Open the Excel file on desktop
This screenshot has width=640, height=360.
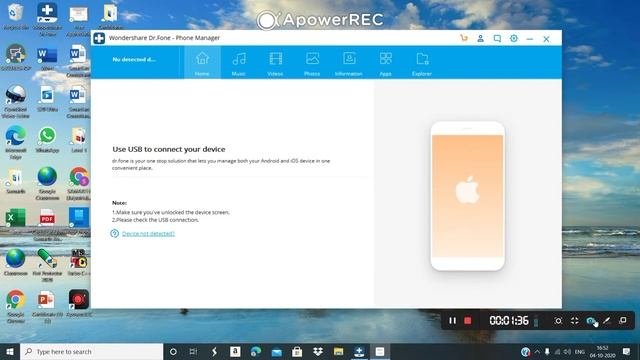16,218
